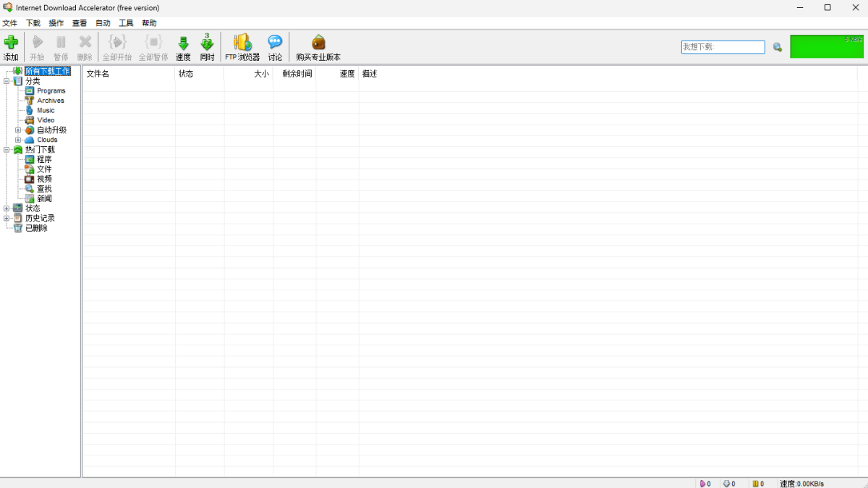Screen dimensions: 868x488
Task: Collapse the 分类 tree node
Action: [x=7, y=81]
